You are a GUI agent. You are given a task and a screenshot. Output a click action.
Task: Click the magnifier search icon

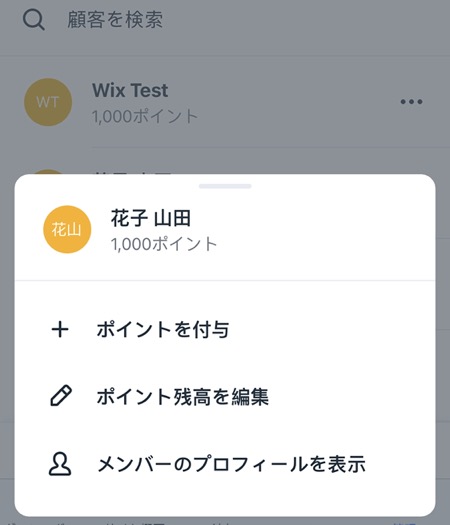(33, 20)
